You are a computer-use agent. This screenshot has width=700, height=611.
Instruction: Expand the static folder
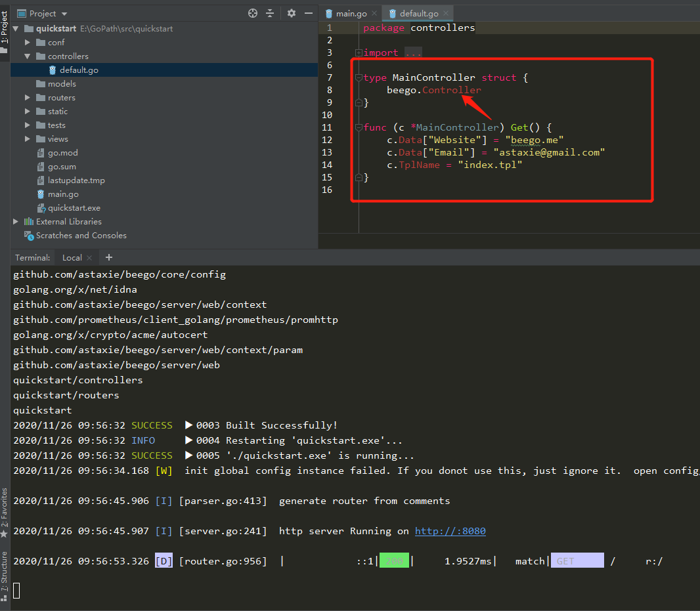pyautogui.click(x=27, y=112)
